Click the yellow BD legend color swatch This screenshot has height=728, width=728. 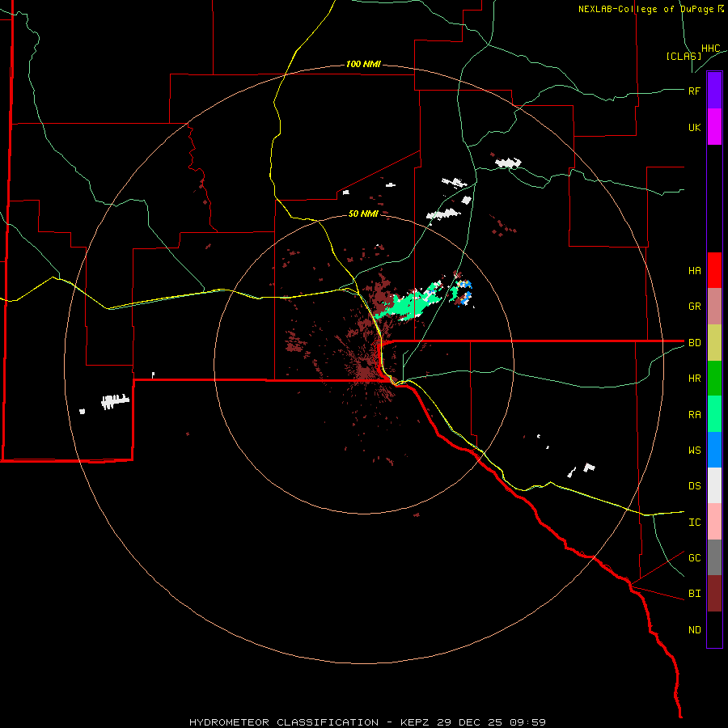[714, 343]
